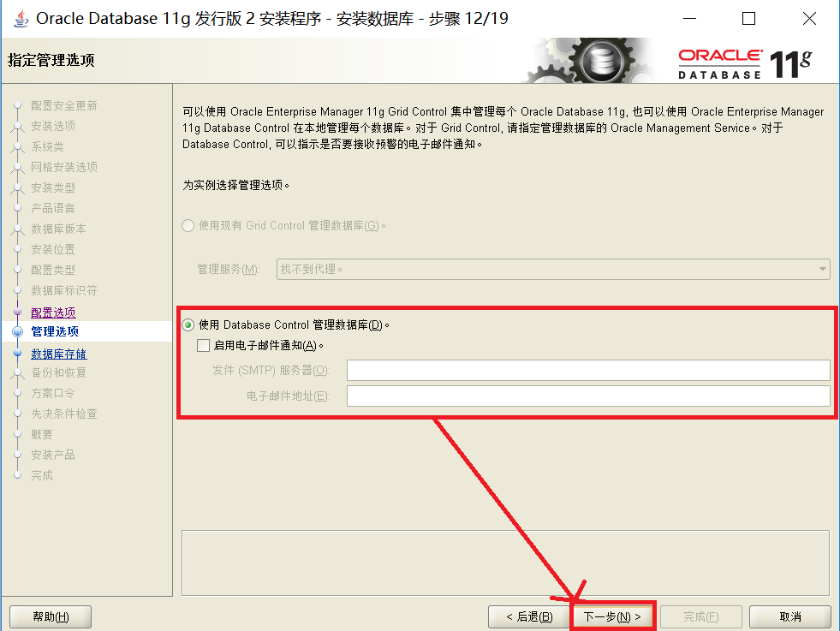Click the 网格安装选项 step in sidebar

[x=63, y=167]
